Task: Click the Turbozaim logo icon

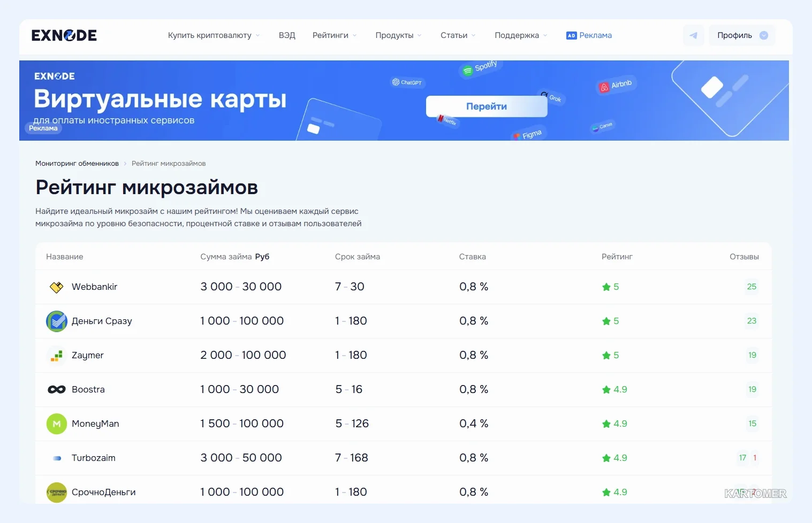Action: [57, 458]
